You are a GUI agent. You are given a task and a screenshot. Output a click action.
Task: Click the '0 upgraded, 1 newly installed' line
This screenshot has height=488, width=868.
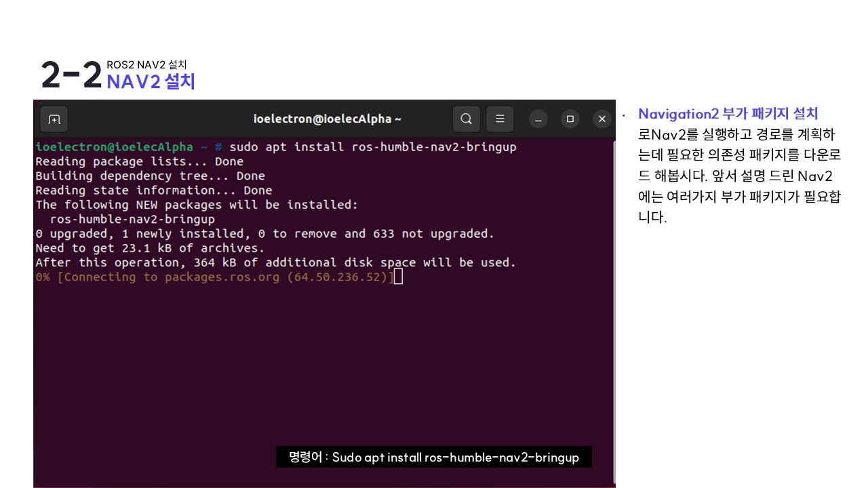click(x=264, y=234)
